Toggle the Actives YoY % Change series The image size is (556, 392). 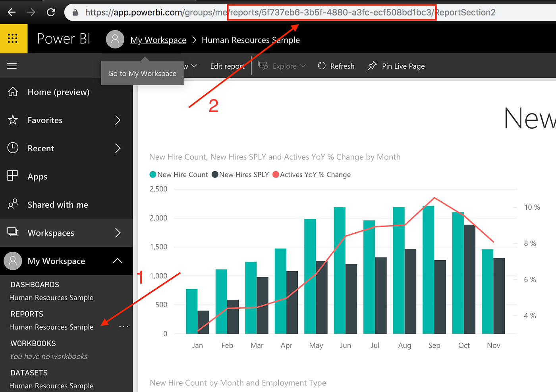pyautogui.click(x=315, y=174)
